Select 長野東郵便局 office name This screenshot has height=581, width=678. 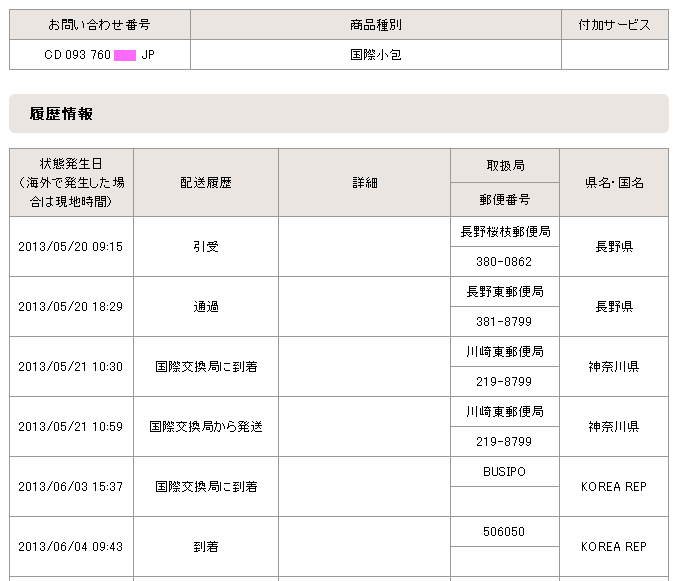[x=505, y=292]
